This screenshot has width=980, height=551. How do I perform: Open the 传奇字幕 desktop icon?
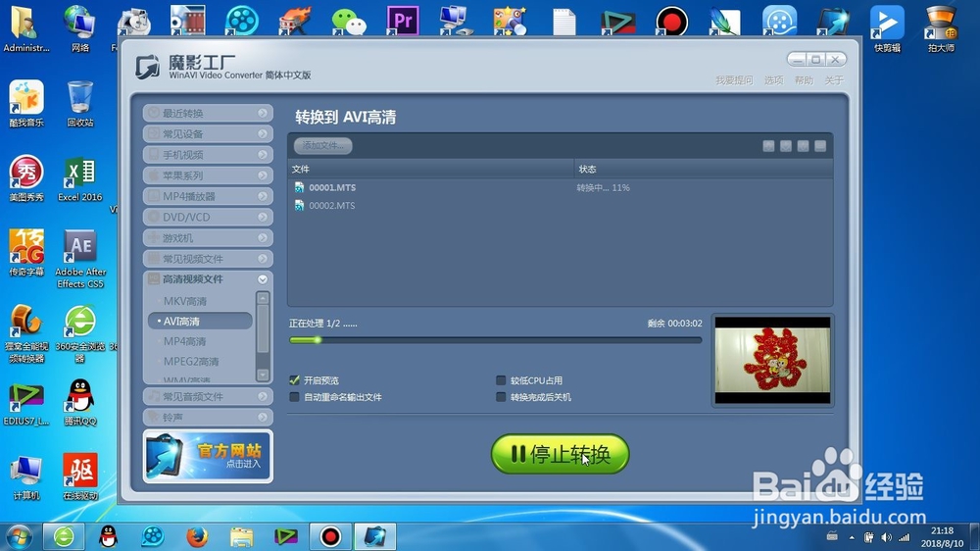tap(26, 253)
